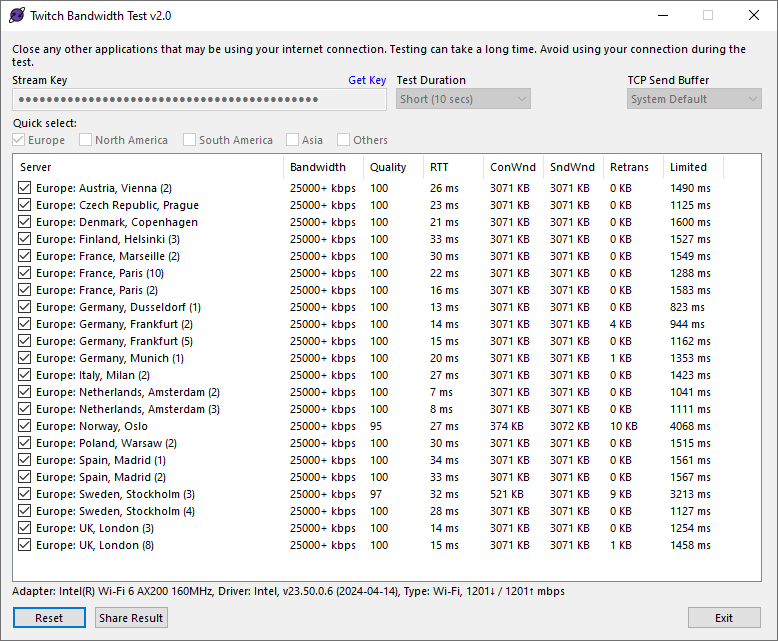Uncheck Europe: France, Marseille (2) server

[x=24, y=256]
